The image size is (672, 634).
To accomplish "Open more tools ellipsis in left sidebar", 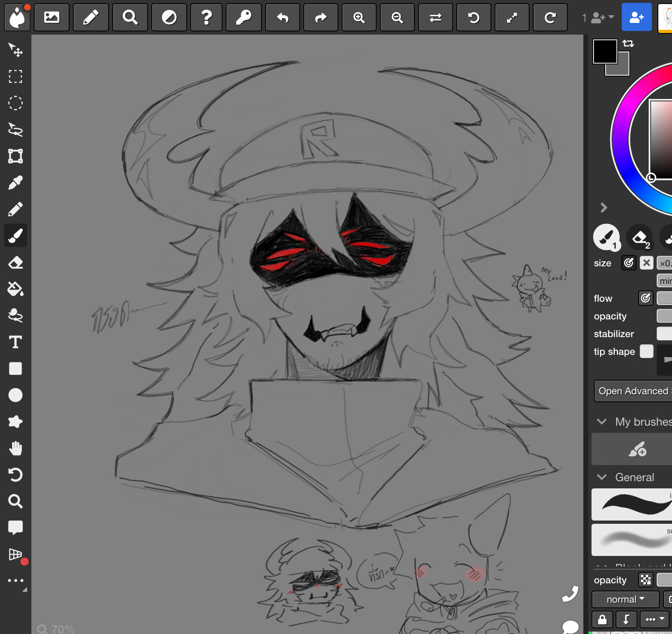I will click(15, 580).
